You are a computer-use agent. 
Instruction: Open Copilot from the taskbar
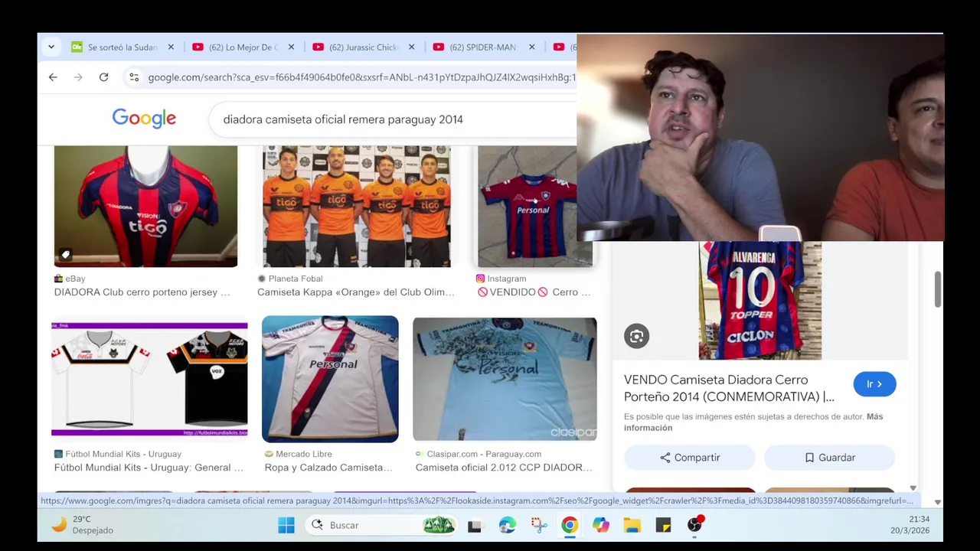[601, 525]
